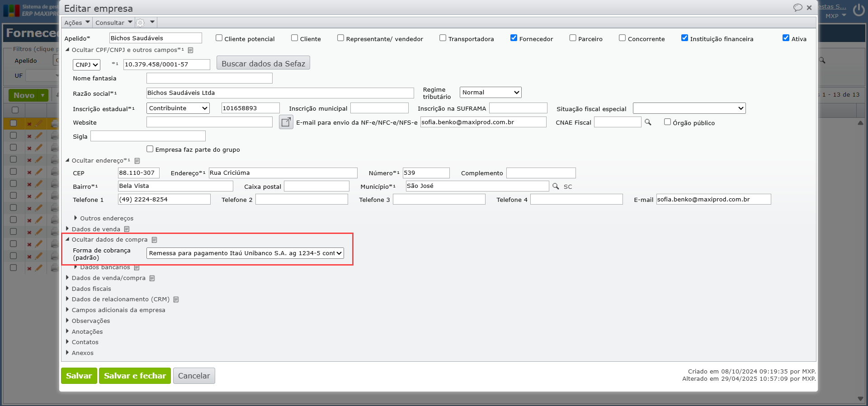Click note icon beside Dados de relacionamento (CRM)
This screenshot has height=406, width=868.
click(x=176, y=299)
